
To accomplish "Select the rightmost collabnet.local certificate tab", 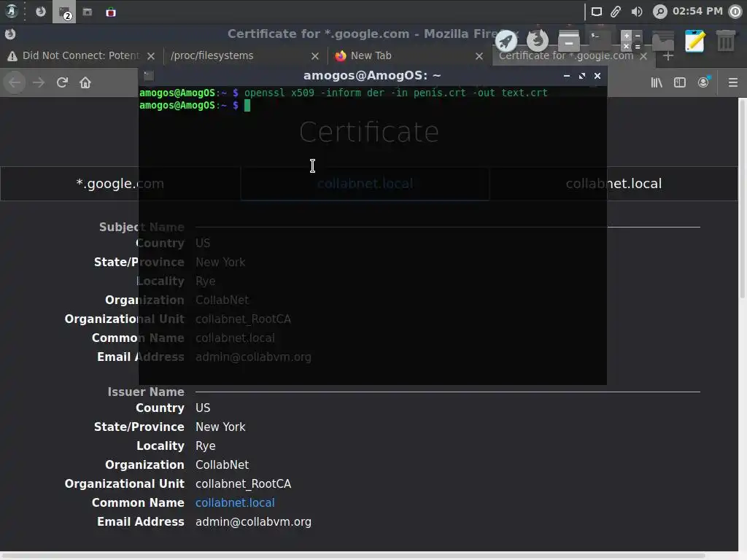I will click(x=614, y=183).
